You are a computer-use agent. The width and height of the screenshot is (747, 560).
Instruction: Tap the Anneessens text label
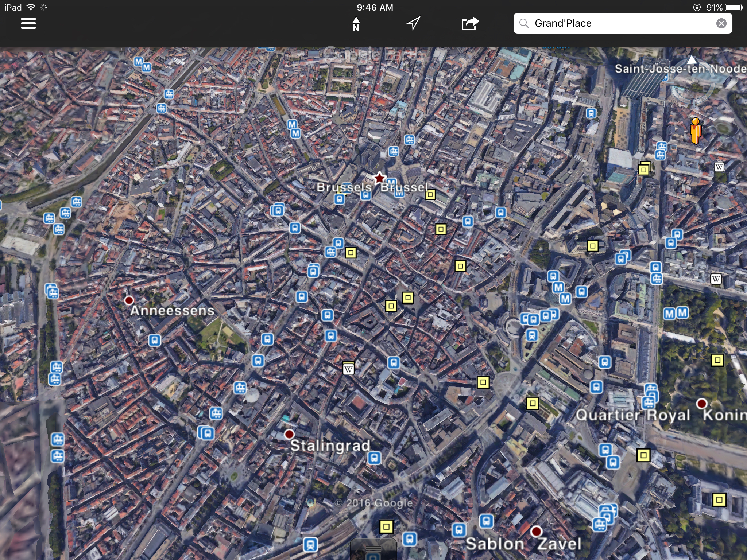click(x=172, y=311)
